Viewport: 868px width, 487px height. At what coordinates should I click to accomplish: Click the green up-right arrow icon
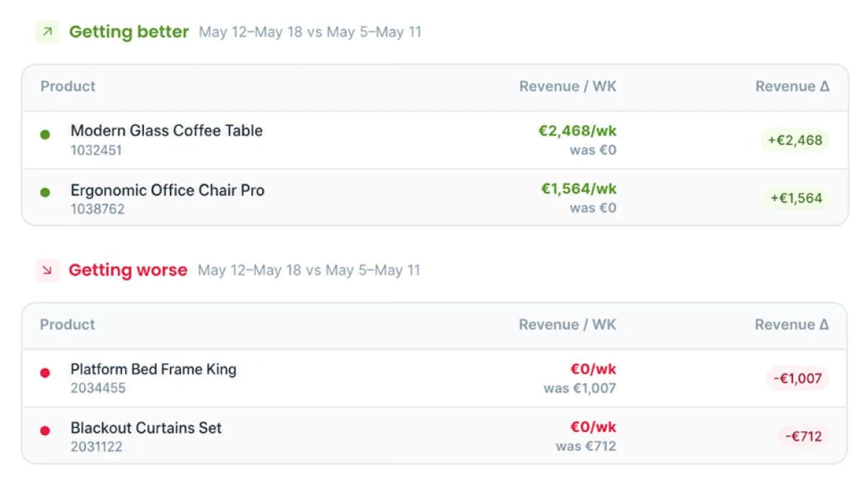pyautogui.click(x=47, y=32)
